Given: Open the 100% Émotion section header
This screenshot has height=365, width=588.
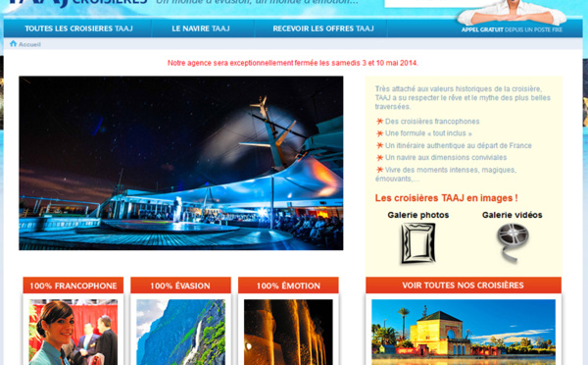Looking at the screenshot, I should pos(288,286).
